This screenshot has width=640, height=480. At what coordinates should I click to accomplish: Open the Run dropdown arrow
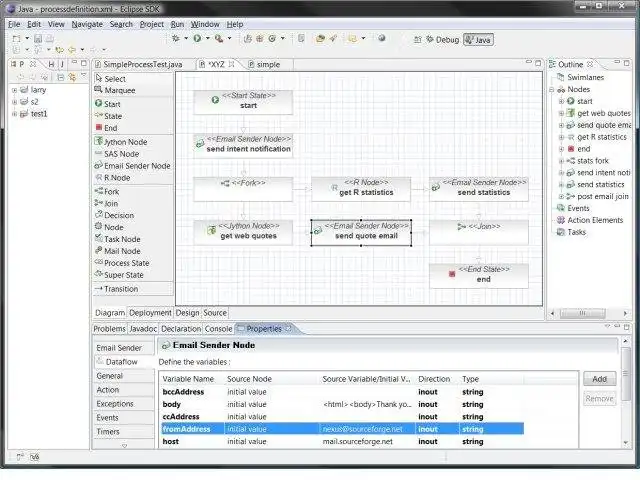[x=208, y=38]
